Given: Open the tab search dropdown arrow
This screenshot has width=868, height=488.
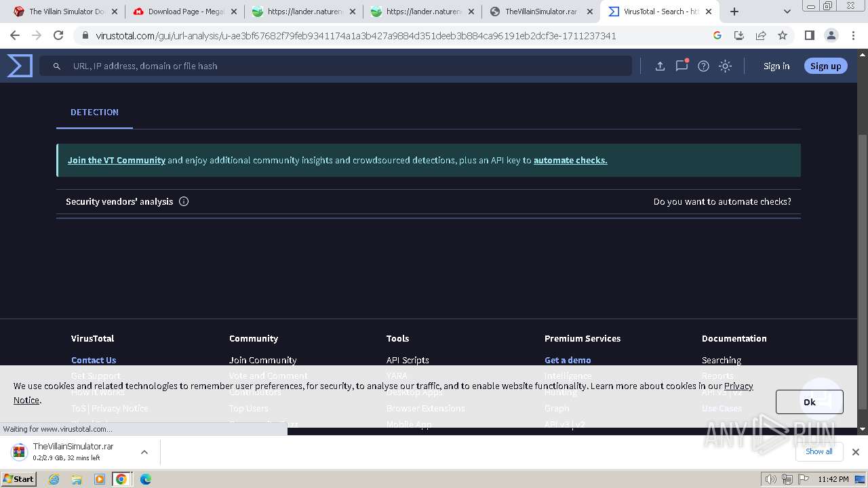Looking at the screenshot, I should point(787,12).
